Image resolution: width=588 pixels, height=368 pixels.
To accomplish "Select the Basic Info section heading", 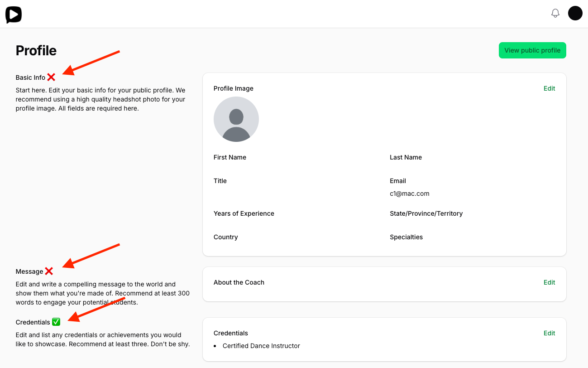I will pyautogui.click(x=30, y=77).
